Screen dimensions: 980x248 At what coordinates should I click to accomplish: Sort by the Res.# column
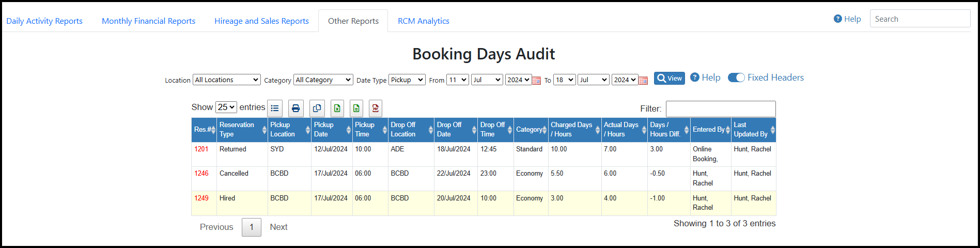[204, 130]
